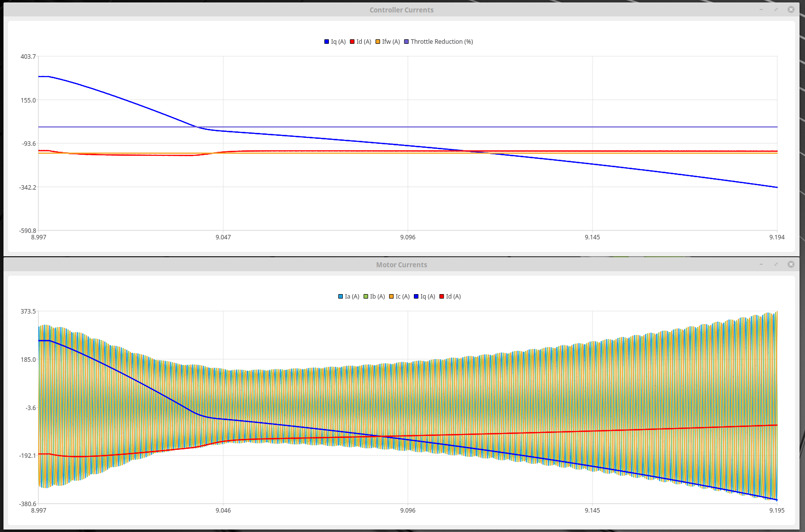The image size is (805, 532).
Task: Minimize the Controller Currents window
Action: [761, 9]
